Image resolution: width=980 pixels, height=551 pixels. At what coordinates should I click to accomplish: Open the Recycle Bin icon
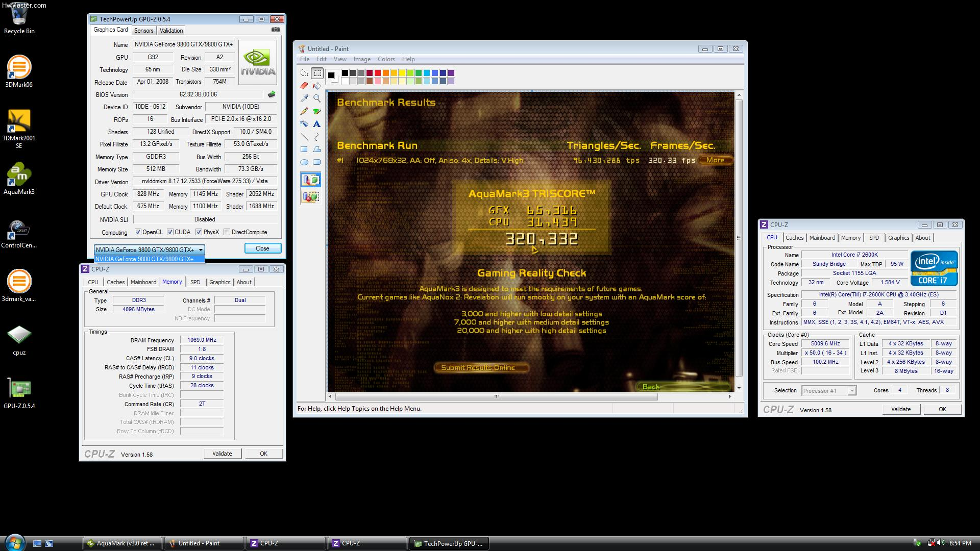coord(19,19)
